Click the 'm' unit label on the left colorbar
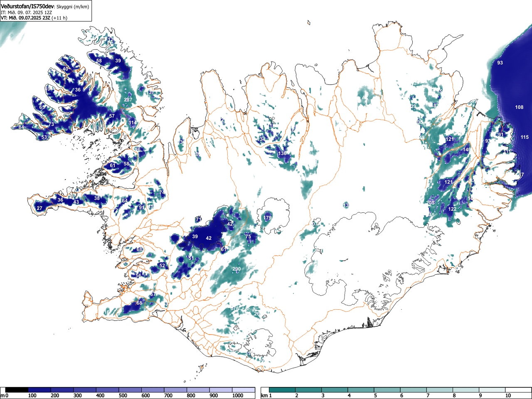The height and width of the screenshot is (399, 532). point(2,396)
